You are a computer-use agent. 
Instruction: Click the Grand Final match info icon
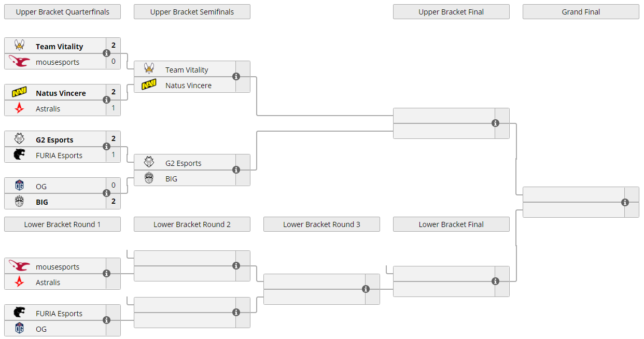tap(625, 203)
